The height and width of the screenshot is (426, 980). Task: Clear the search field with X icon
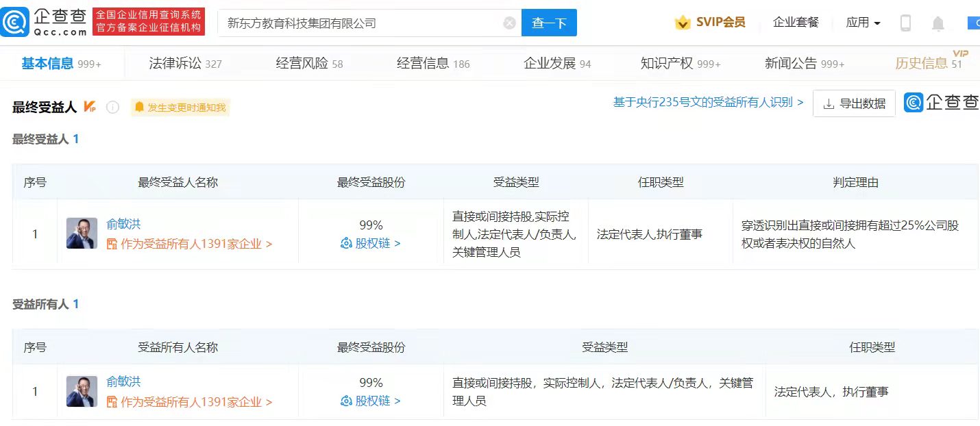pos(509,23)
